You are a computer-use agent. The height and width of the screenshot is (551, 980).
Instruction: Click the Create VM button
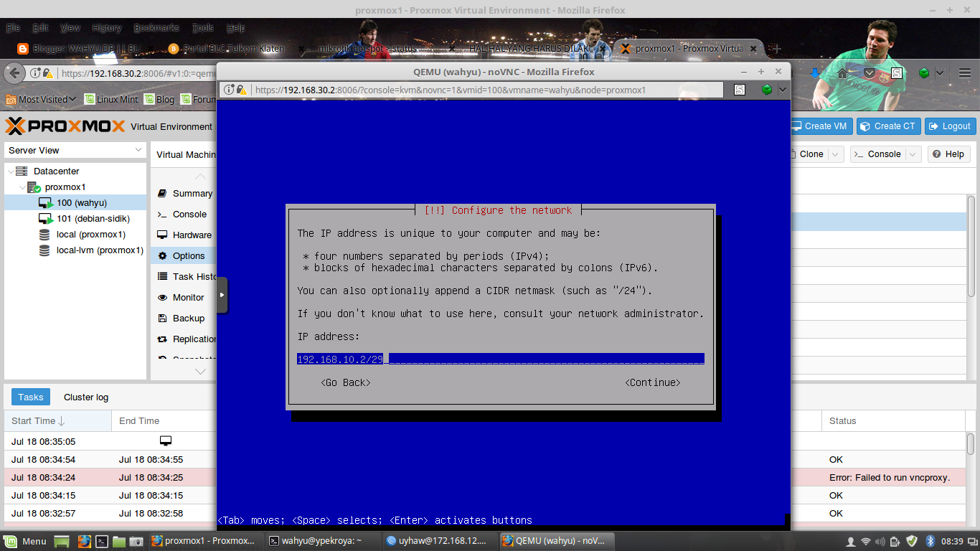[820, 126]
